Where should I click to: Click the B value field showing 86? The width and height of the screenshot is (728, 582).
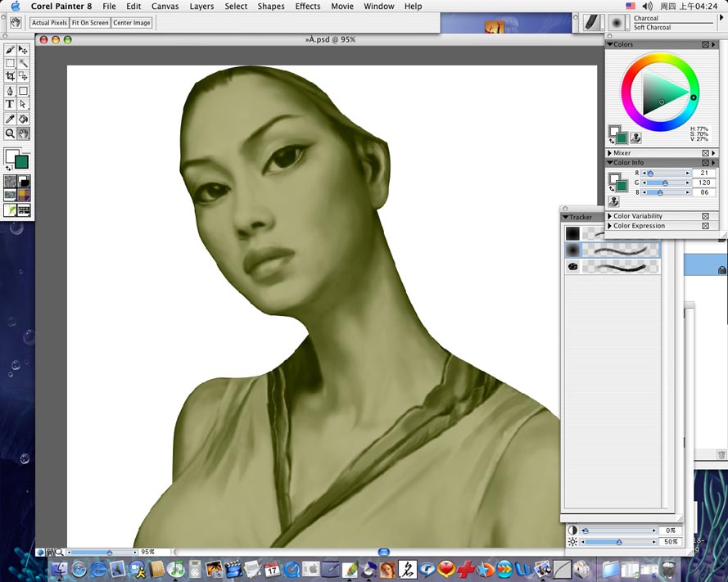(704, 192)
